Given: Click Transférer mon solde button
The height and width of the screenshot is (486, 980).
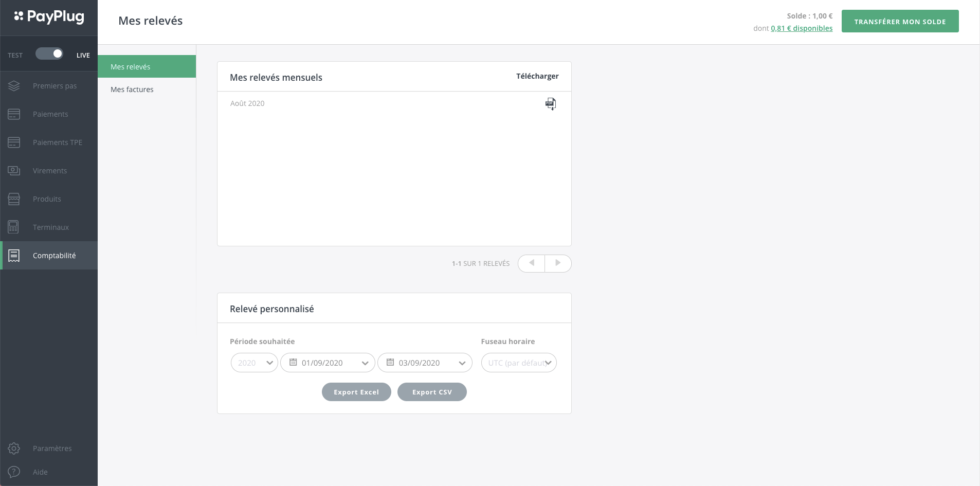Looking at the screenshot, I should 900,22.
